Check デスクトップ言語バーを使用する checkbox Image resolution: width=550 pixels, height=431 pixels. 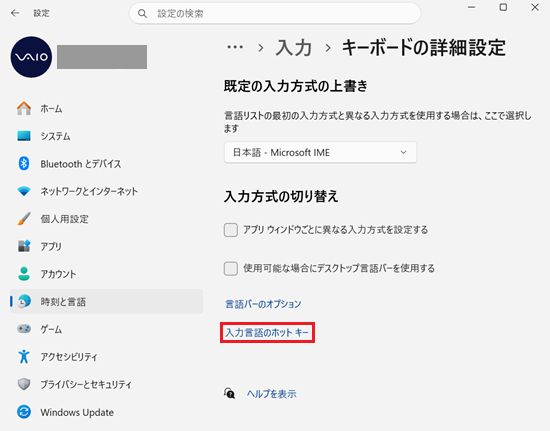tap(231, 269)
